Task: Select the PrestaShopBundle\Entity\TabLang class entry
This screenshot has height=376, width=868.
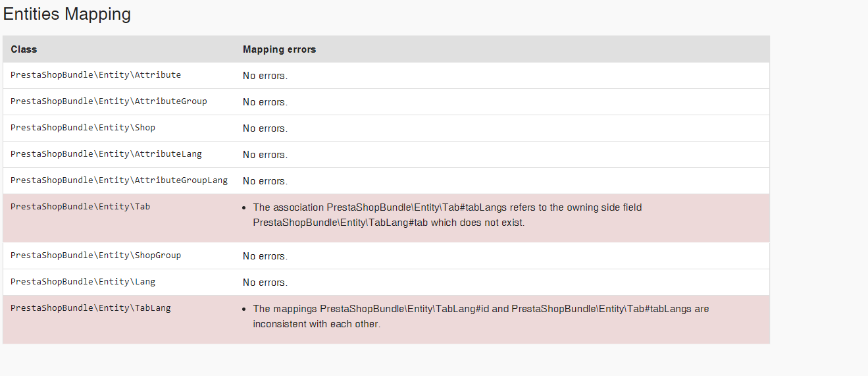Action: [91, 308]
